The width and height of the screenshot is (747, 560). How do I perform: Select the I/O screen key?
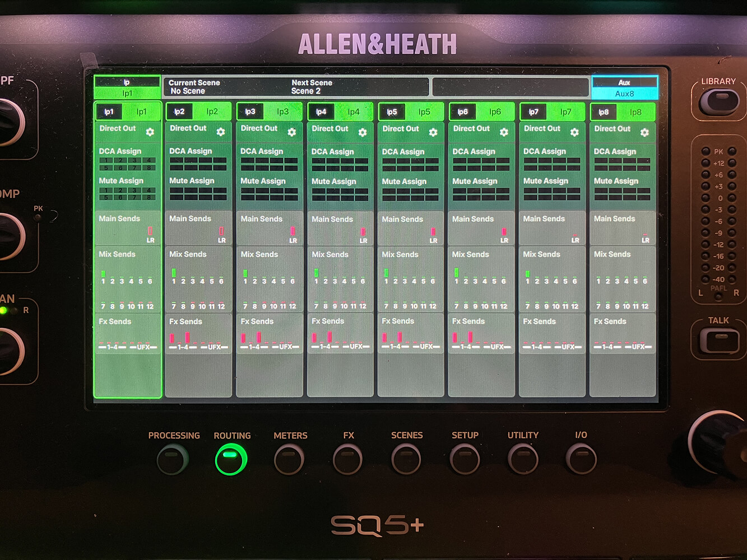[x=581, y=459]
